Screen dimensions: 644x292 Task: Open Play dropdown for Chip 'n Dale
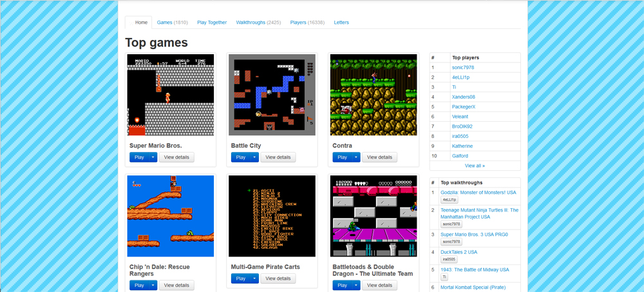pos(153,285)
